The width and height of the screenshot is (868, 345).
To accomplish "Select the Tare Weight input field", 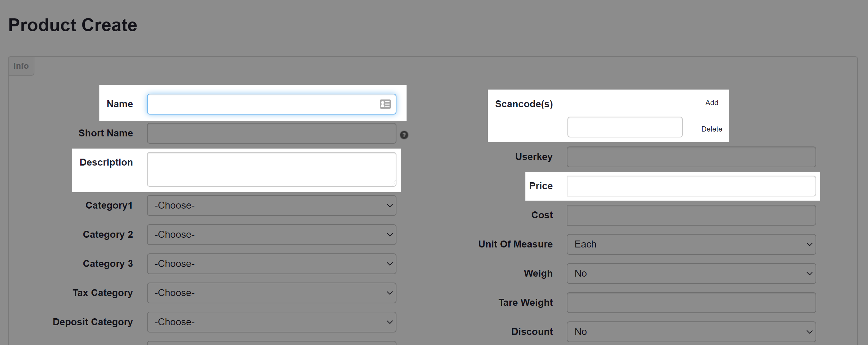I will [691, 303].
